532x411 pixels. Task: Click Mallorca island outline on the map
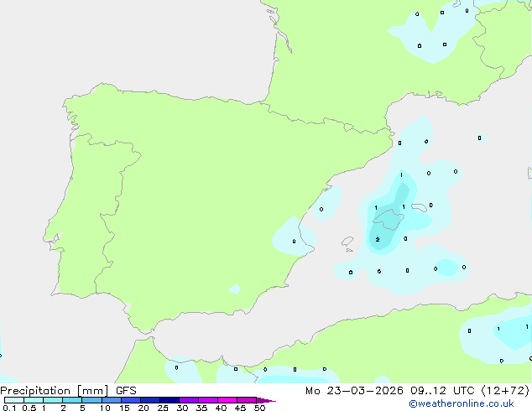[389, 220]
